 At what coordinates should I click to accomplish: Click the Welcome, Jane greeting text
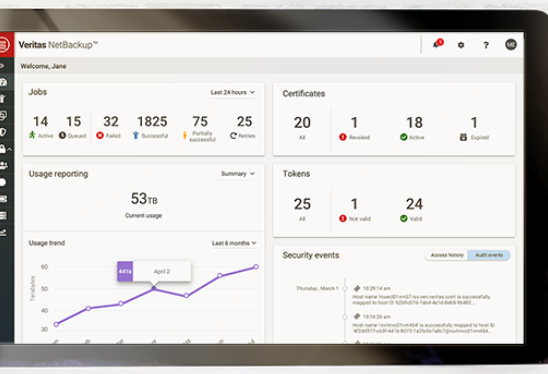[x=43, y=66]
